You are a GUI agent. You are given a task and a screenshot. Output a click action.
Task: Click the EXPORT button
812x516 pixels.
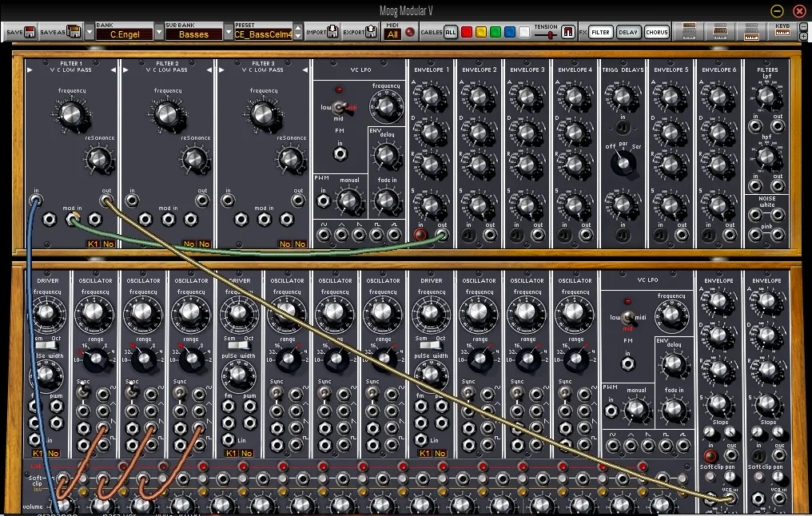(360, 32)
